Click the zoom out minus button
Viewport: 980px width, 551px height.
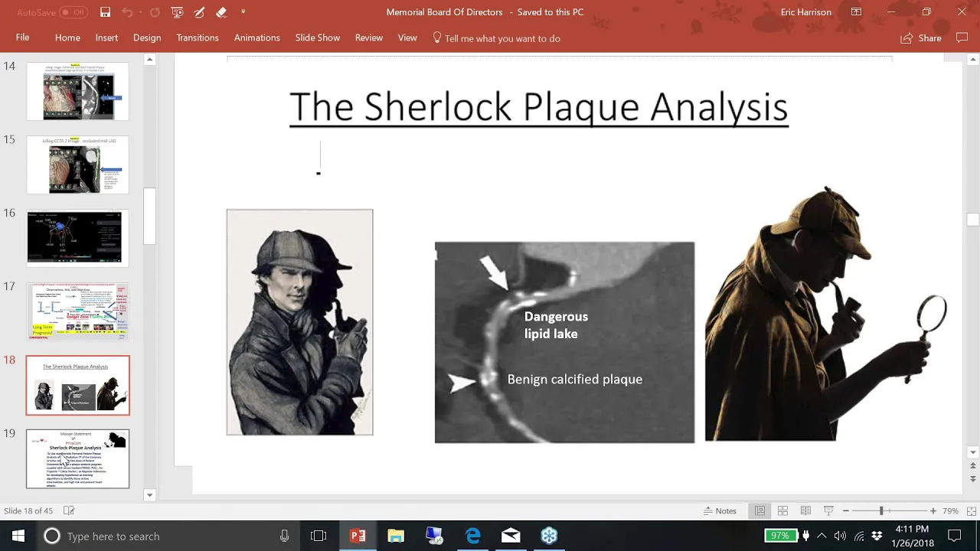point(846,511)
